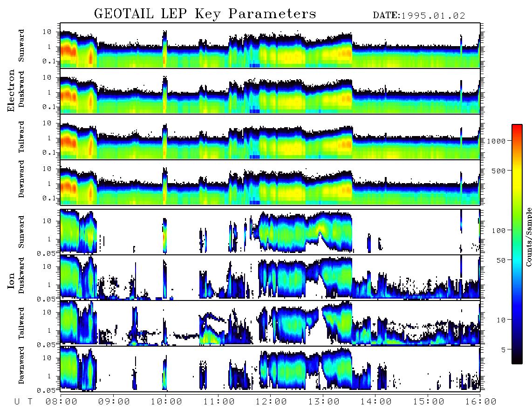This screenshot has width=532, height=410.
Task: Select the Electron "Sunward" axis label
Action: pyautogui.click(x=21, y=46)
